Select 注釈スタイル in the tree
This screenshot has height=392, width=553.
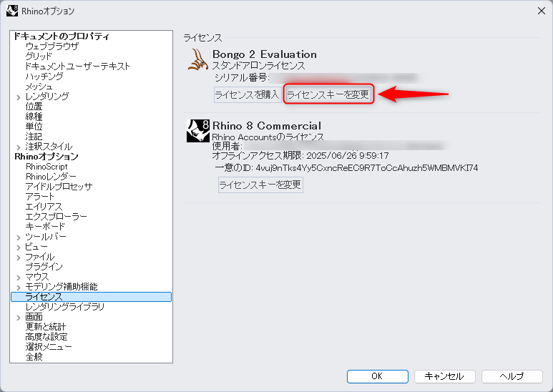[x=49, y=147]
